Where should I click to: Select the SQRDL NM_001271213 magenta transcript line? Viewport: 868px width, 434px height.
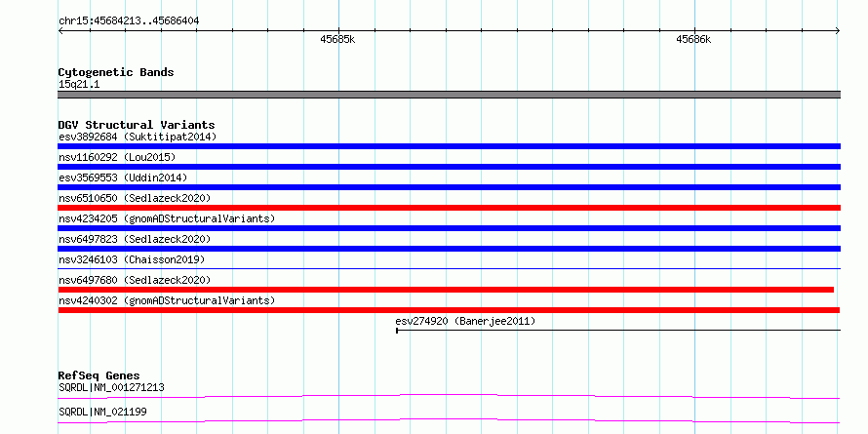click(449, 396)
